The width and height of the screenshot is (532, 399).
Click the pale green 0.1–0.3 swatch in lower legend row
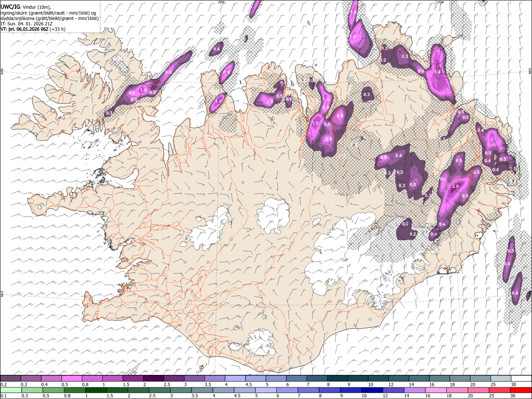click(11, 390)
